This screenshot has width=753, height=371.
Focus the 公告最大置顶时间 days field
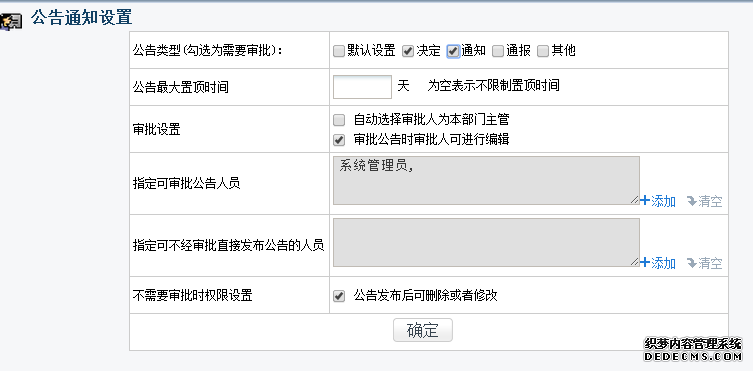363,87
